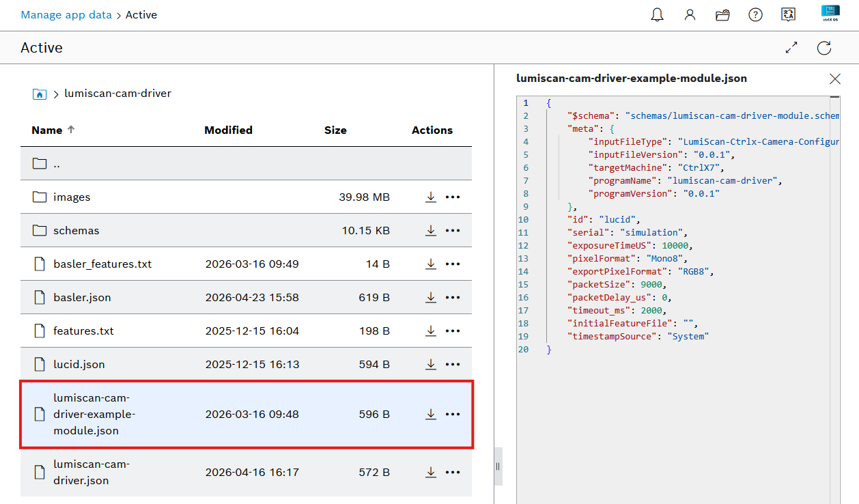Sort by the Size column header
This screenshot has height=504, width=859.
(335, 130)
